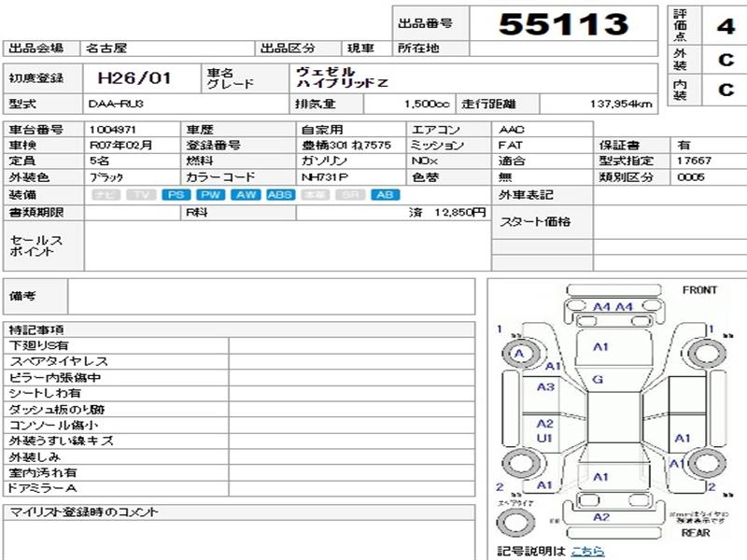Click the 本革 leather equipment badge
Viewport: 747px width, 560px height.
[x=316, y=195]
